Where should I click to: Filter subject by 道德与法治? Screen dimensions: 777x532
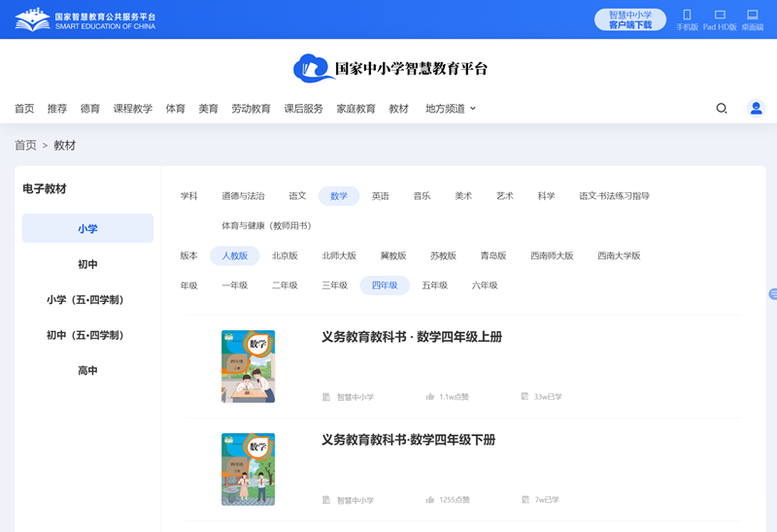(x=243, y=196)
